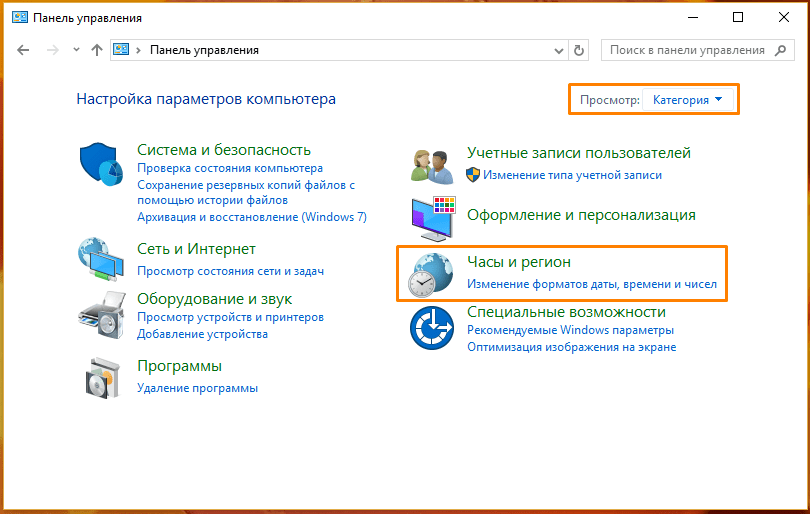
Task: Click Рекомендуемые Windows параметры link
Action: [570, 330]
